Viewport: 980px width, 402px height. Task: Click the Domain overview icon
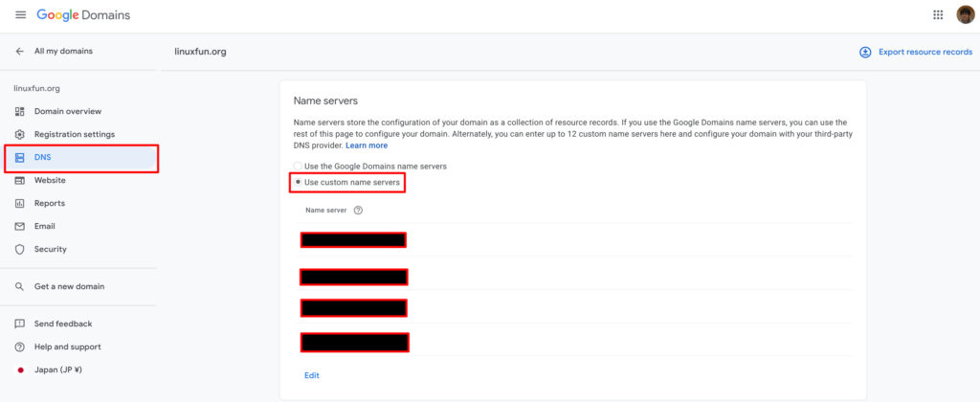pos(20,111)
